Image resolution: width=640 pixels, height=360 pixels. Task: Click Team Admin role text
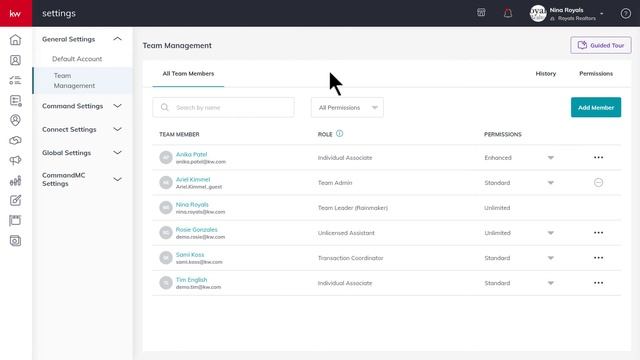tap(335, 183)
